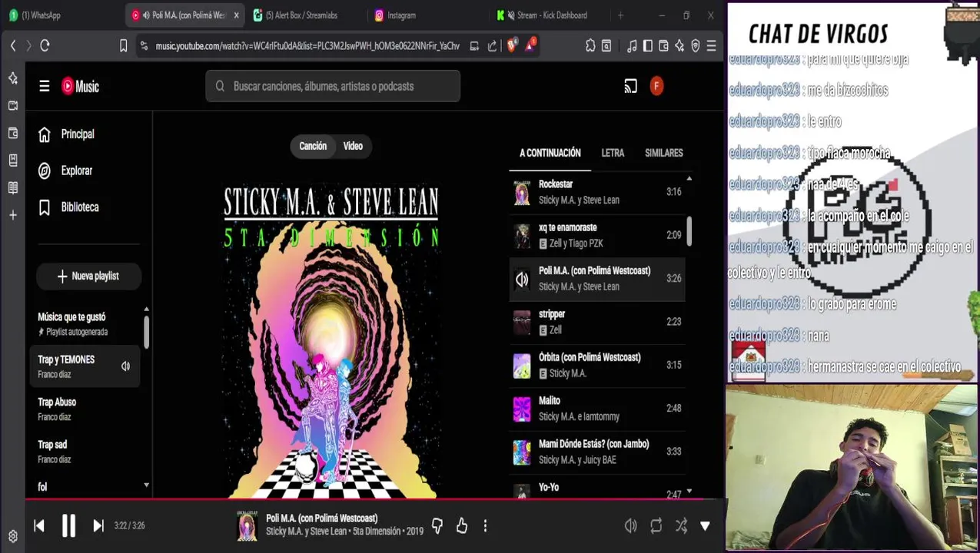
Task: Open the SIMILARES tab
Action: coord(664,153)
